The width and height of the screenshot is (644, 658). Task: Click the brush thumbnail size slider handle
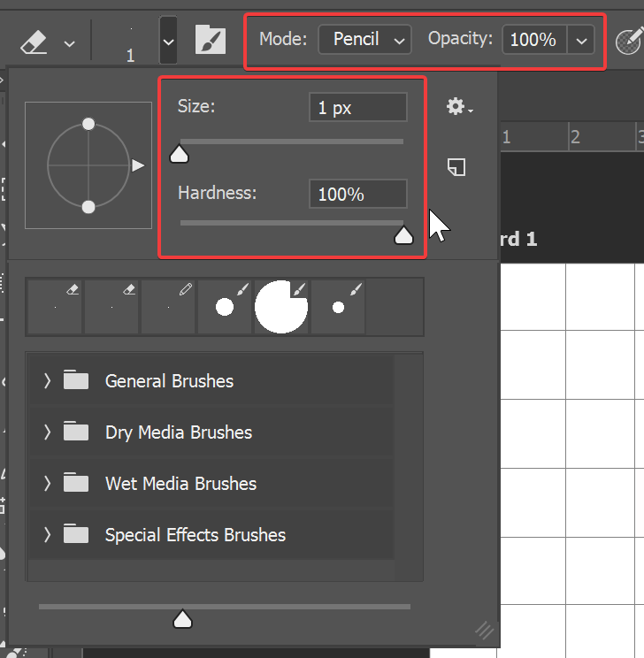coord(182,619)
